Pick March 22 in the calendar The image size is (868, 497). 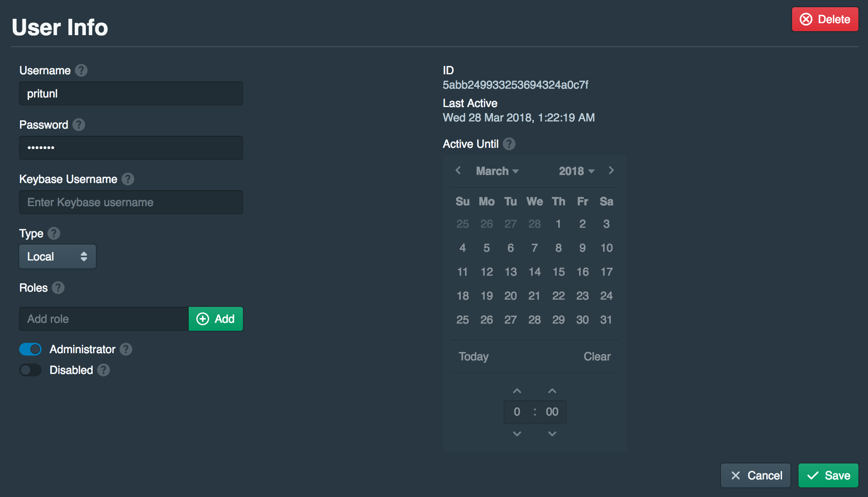coord(559,296)
